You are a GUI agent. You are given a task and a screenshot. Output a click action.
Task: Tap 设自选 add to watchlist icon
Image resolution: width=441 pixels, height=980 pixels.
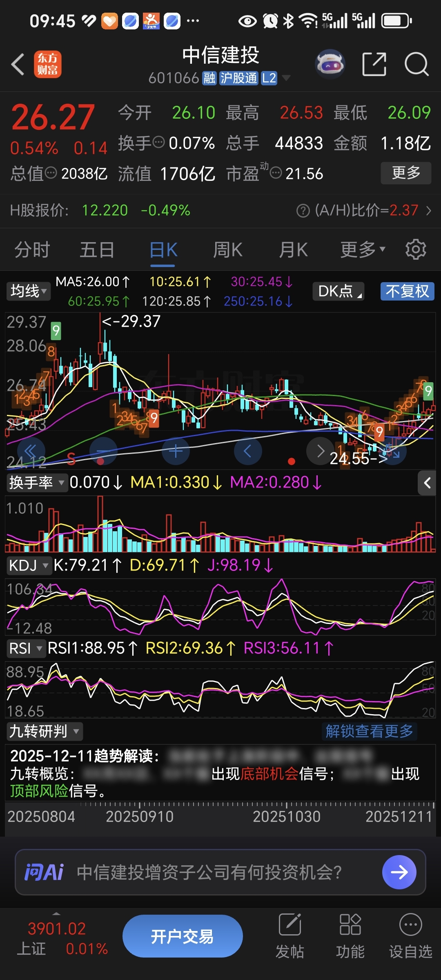pyautogui.click(x=410, y=936)
